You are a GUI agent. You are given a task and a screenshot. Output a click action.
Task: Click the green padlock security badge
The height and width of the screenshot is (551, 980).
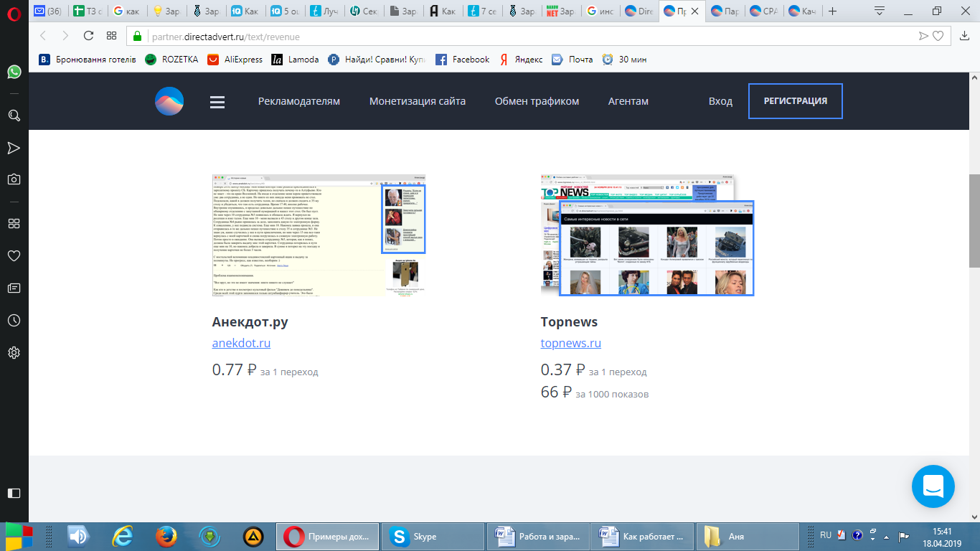(138, 37)
